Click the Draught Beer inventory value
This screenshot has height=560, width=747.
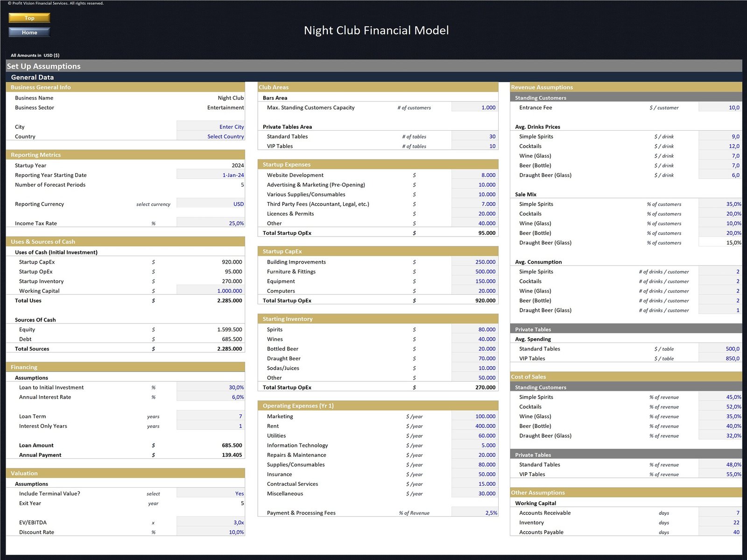pyautogui.click(x=474, y=359)
